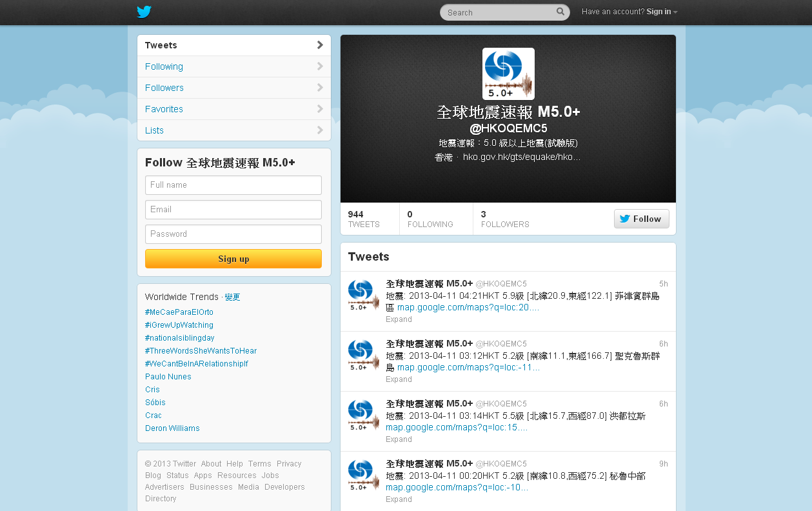Expand the 03:12HKT 5.2級 tweet
This screenshot has height=511, width=812.
[399, 379]
